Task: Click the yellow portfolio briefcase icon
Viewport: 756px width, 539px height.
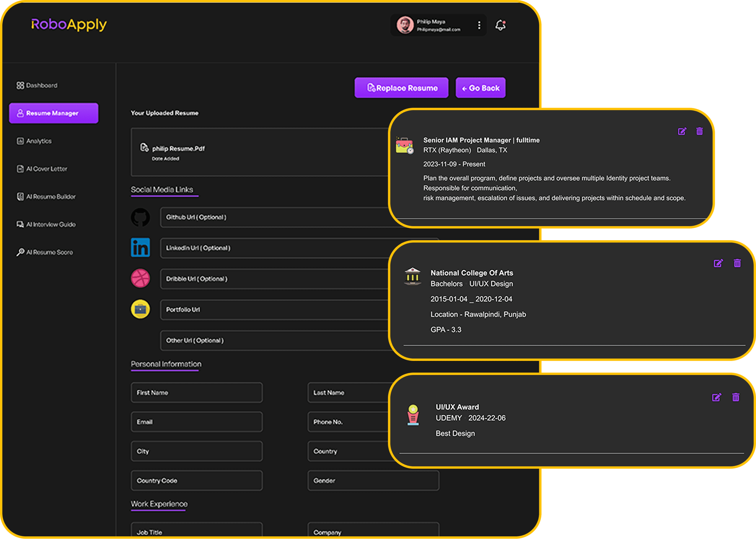Action: [141, 309]
